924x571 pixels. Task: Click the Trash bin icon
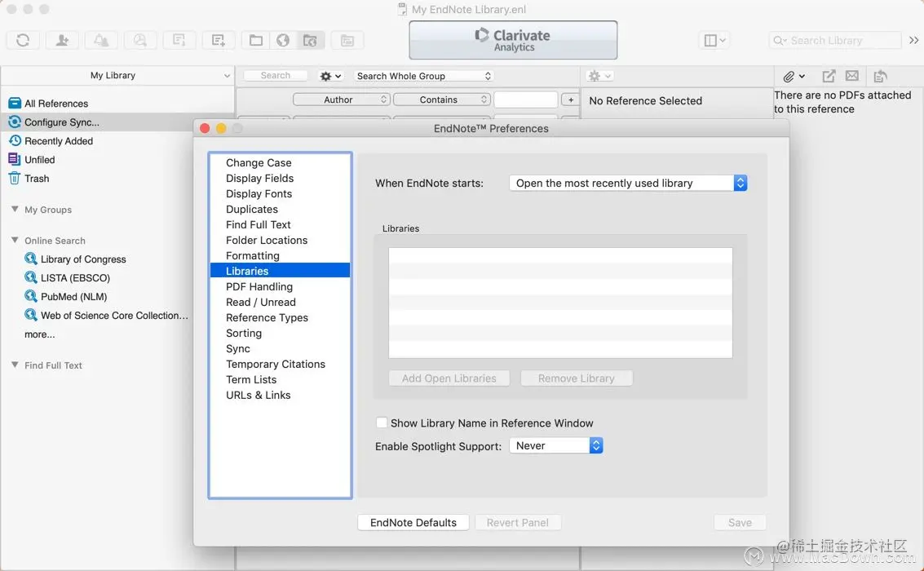(x=14, y=178)
